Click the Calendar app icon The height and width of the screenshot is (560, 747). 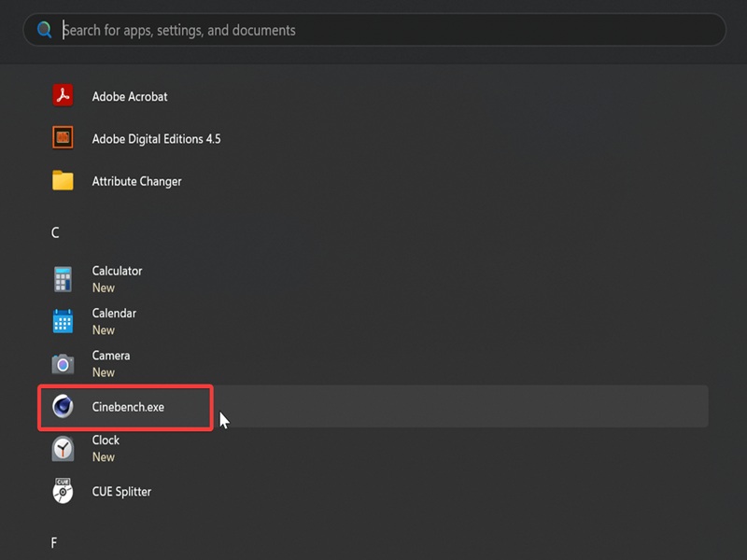coord(63,321)
